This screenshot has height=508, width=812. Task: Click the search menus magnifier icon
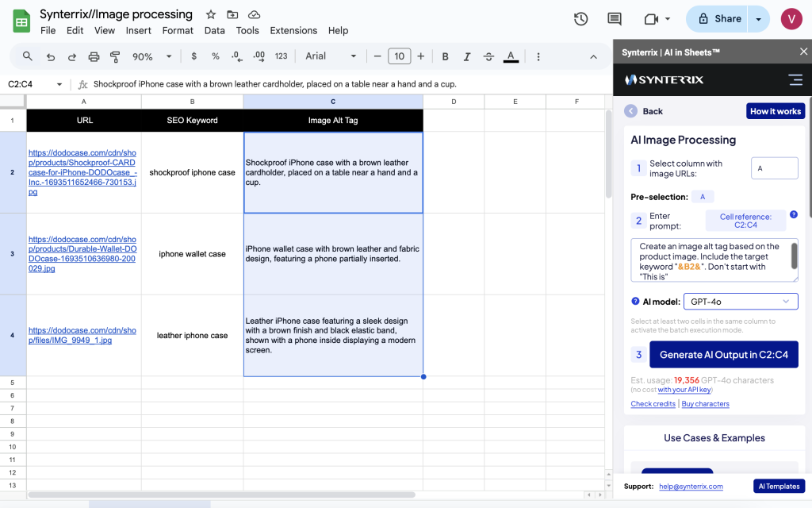(x=28, y=56)
